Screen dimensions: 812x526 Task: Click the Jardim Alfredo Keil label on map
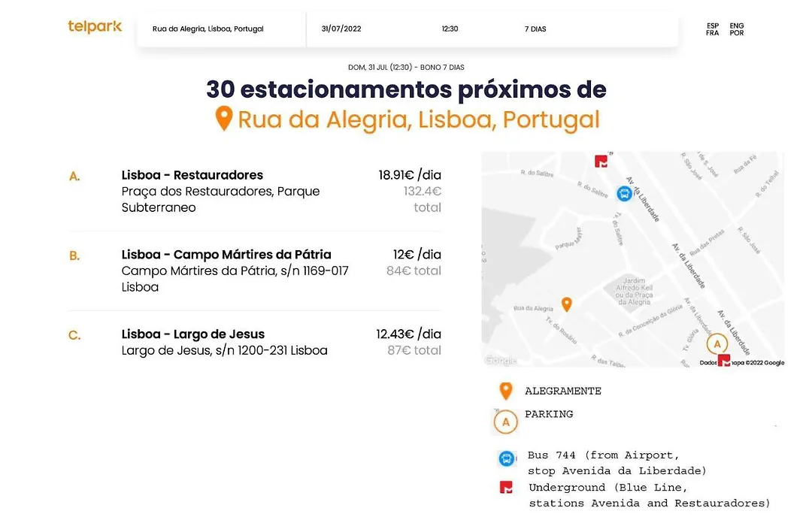634,291
